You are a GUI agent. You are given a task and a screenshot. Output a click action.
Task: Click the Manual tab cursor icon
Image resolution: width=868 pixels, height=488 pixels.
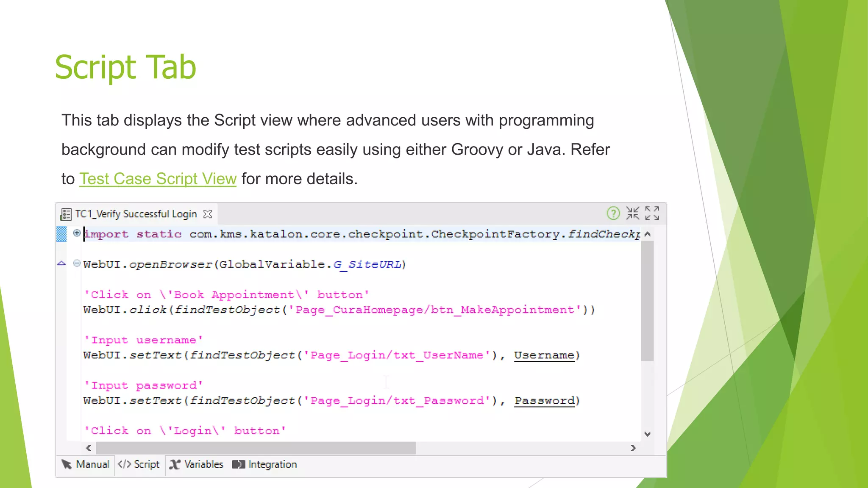pos(67,465)
